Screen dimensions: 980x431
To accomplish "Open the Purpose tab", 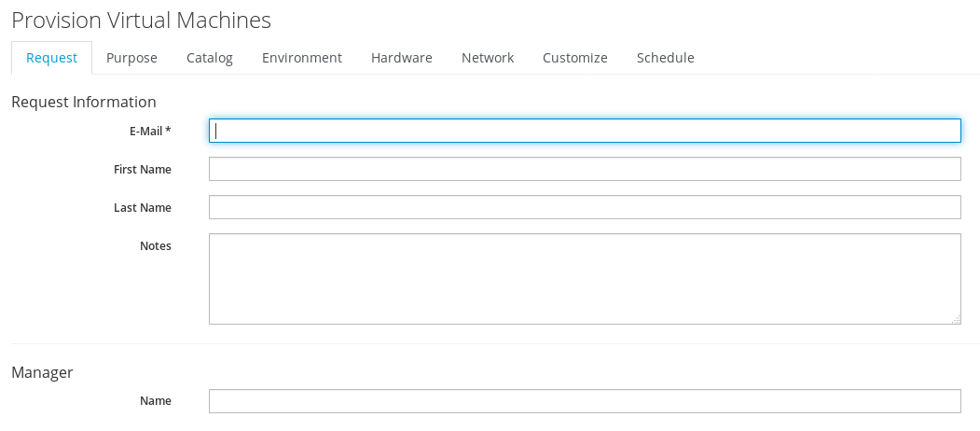I will pos(131,58).
